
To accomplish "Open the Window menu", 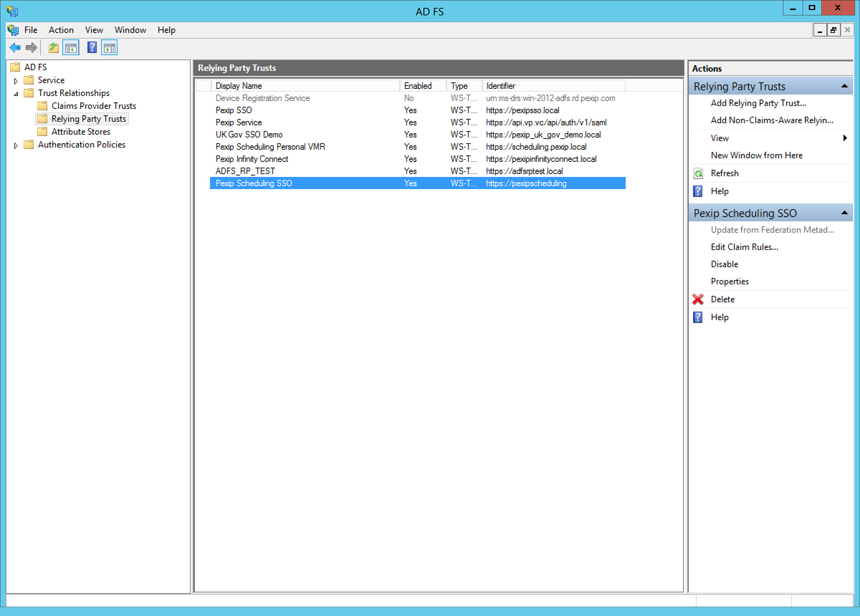I will coord(130,30).
